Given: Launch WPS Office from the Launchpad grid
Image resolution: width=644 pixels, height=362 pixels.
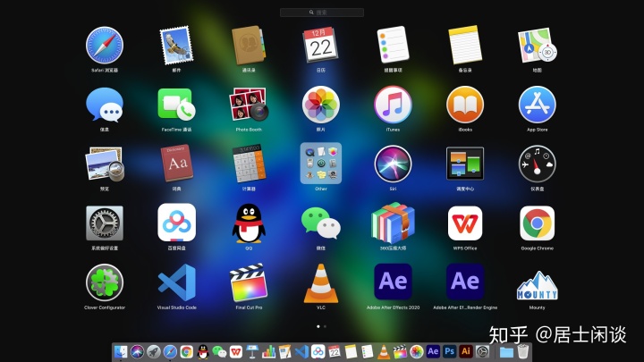Looking at the screenshot, I should click(x=465, y=223).
